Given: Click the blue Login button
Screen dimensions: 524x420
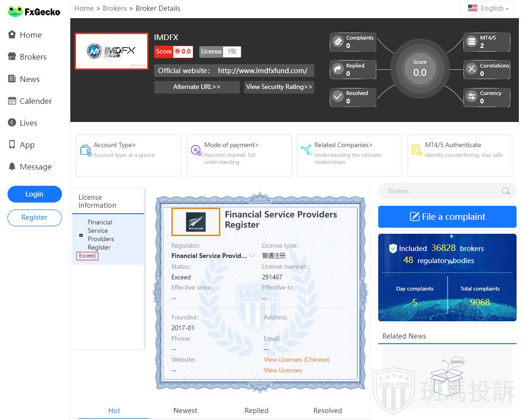Looking at the screenshot, I should pyautogui.click(x=34, y=194).
